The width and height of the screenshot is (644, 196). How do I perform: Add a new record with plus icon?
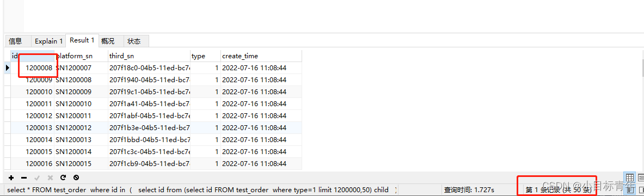click(x=11, y=178)
